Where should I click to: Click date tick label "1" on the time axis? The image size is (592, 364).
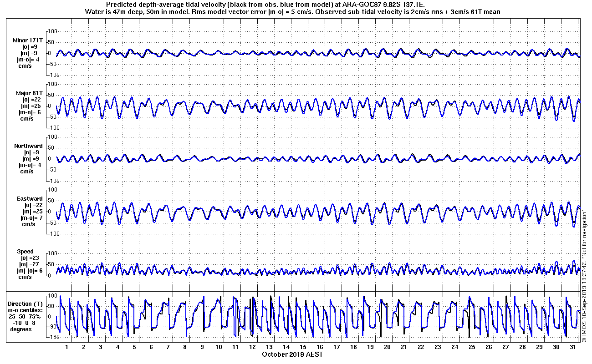pos(67,347)
